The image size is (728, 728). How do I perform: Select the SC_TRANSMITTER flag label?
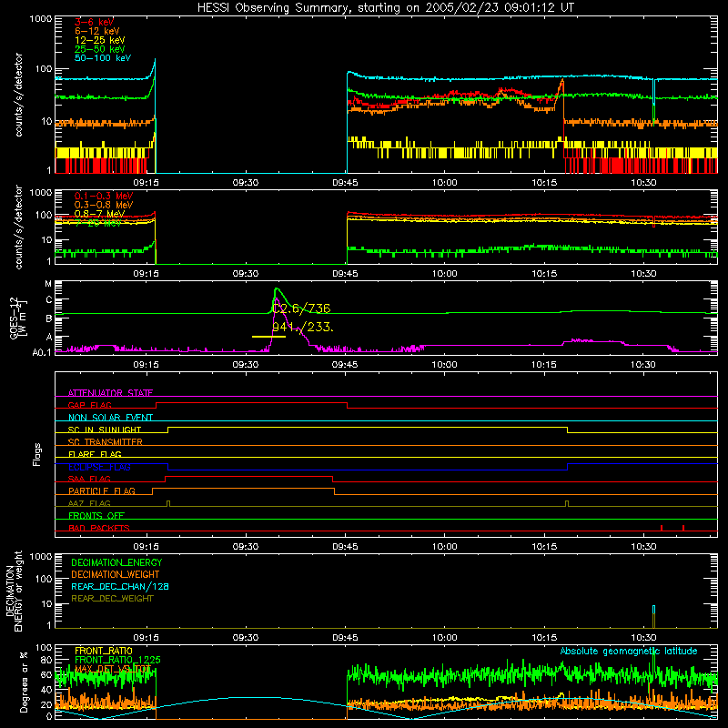click(106, 441)
